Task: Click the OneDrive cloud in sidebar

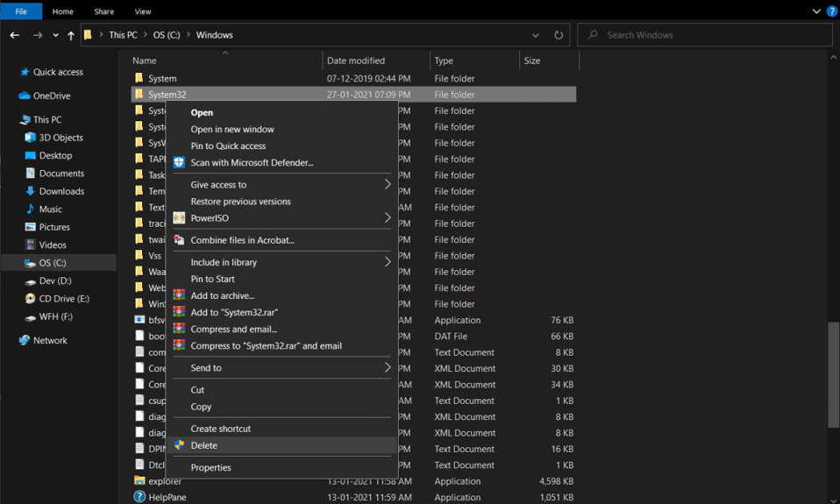Action: point(25,96)
